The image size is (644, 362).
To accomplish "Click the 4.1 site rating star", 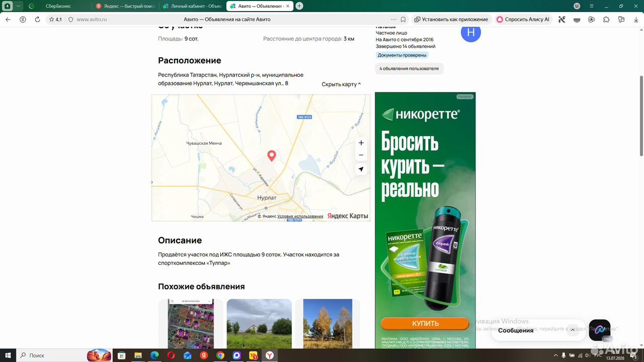I will point(55,19).
